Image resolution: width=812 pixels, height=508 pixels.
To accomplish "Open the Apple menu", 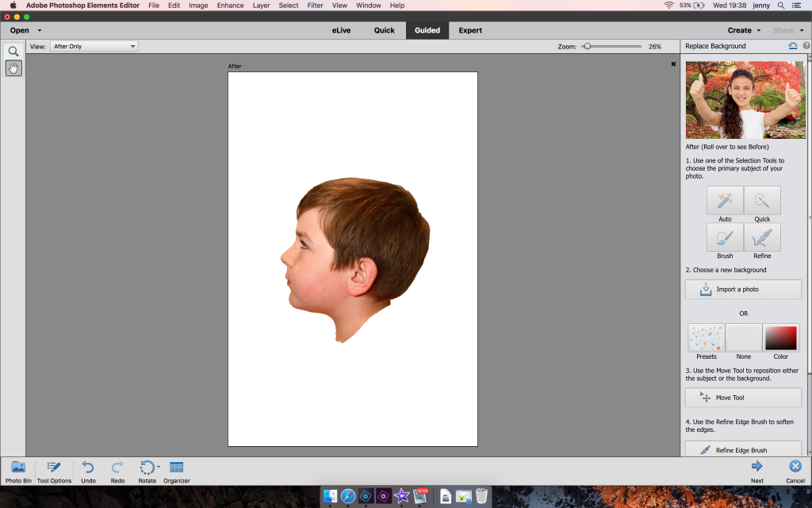I will [13, 6].
